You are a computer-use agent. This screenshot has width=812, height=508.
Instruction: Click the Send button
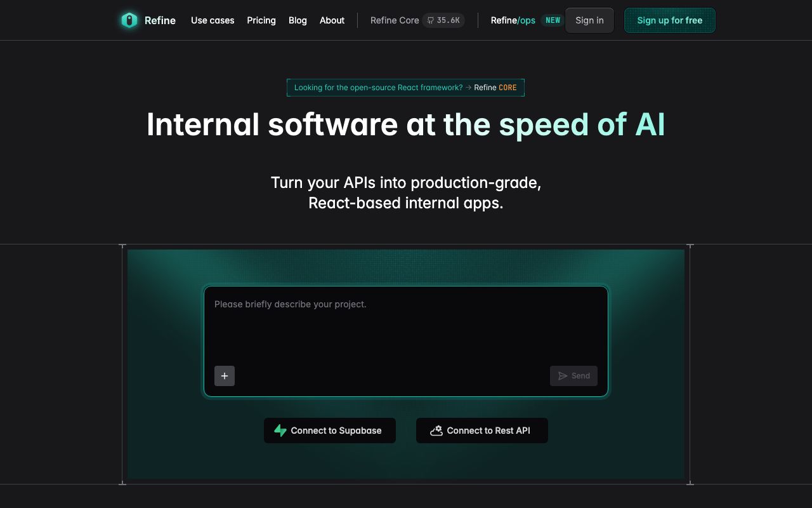(x=573, y=376)
